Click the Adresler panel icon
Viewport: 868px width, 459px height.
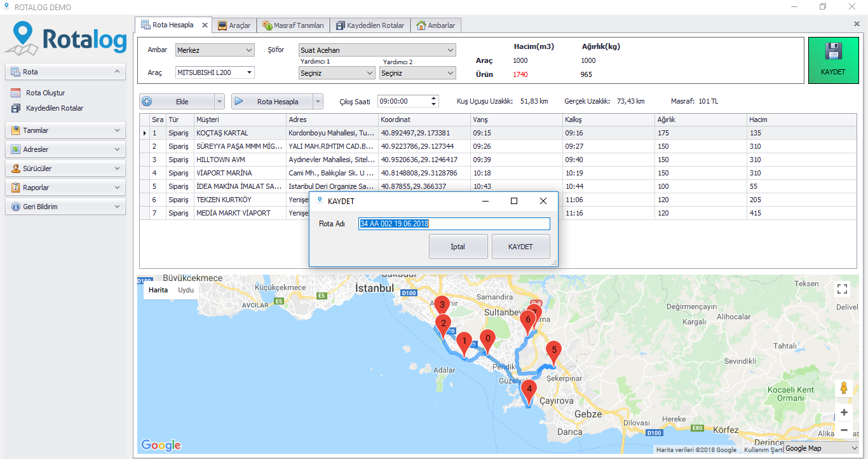pos(15,149)
